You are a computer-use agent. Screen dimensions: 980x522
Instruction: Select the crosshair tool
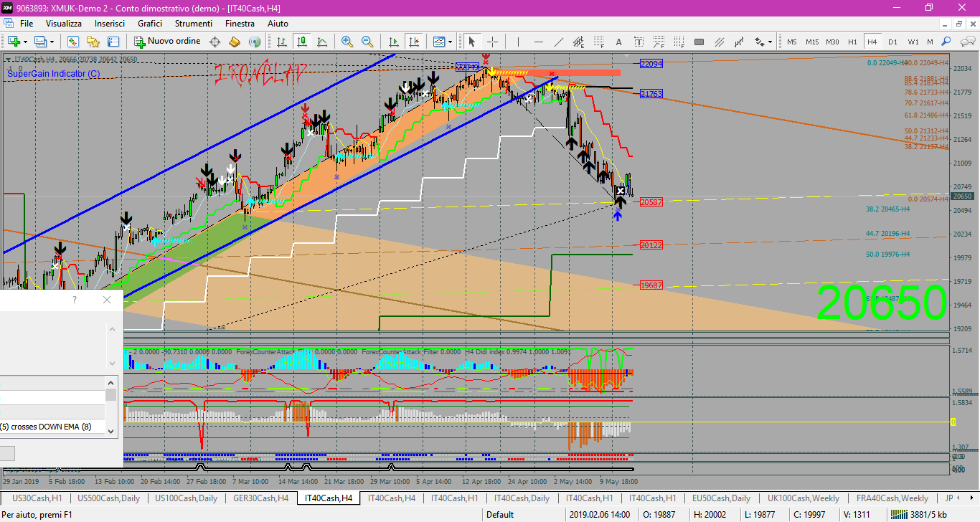pyautogui.click(x=492, y=42)
